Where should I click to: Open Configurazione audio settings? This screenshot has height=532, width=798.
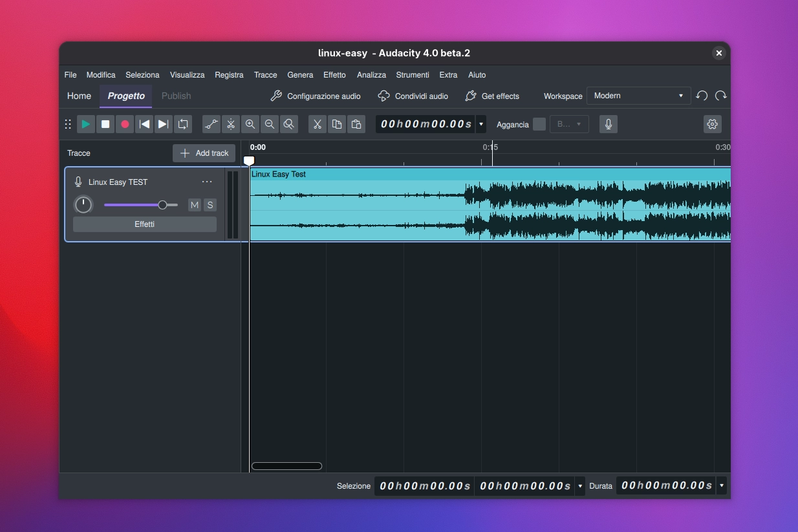point(315,96)
